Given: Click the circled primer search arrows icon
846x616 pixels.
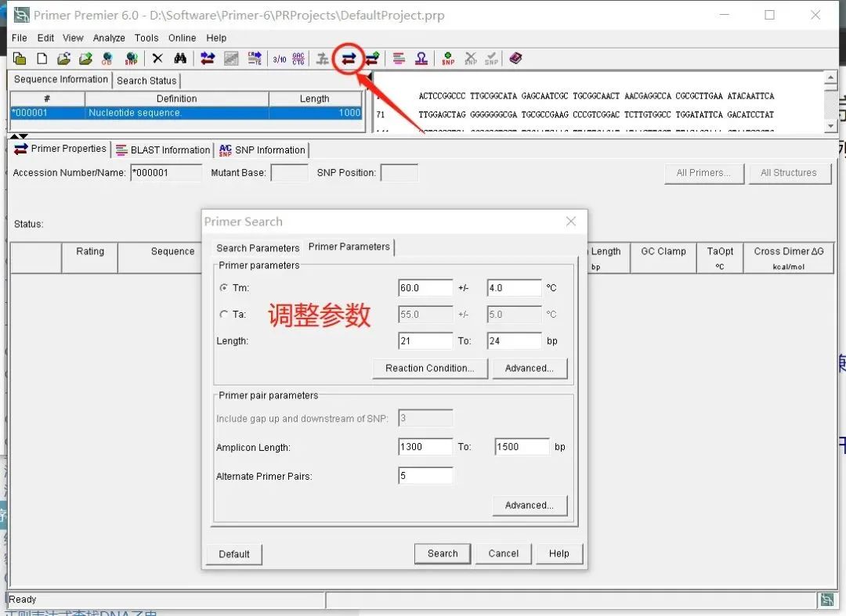Looking at the screenshot, I should coord(349,59).
